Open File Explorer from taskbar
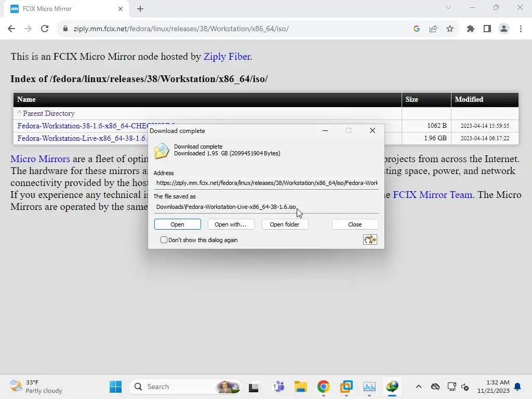Screen dimensions: 532x399 (x=301, y=387)
